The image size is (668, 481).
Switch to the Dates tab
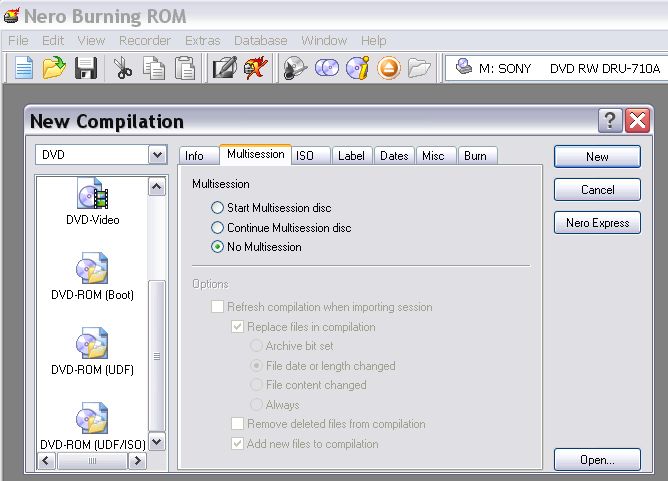click(x=394, y=156)
